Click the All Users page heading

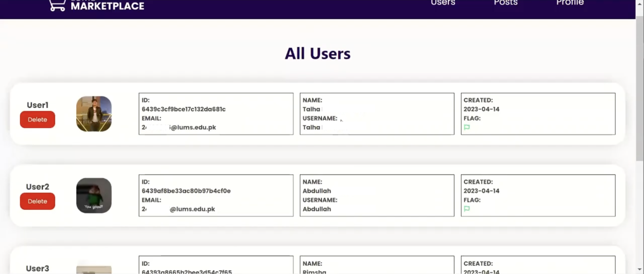point(318,53)
